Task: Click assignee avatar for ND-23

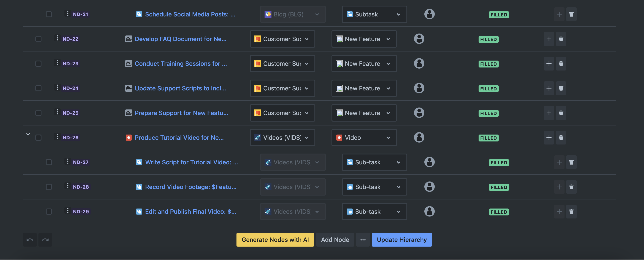Action: click(x=419, y=63)
